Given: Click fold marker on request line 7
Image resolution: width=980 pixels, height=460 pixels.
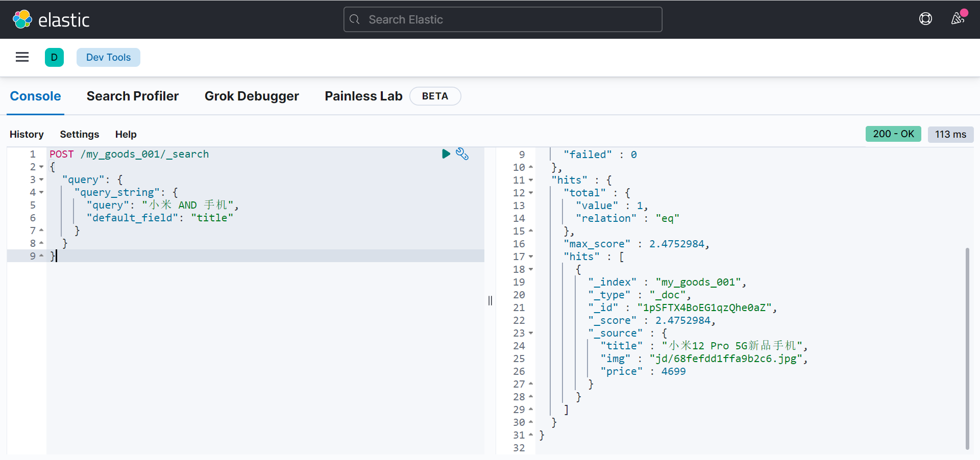Looking at the screenshot, I should click(41, 231).
